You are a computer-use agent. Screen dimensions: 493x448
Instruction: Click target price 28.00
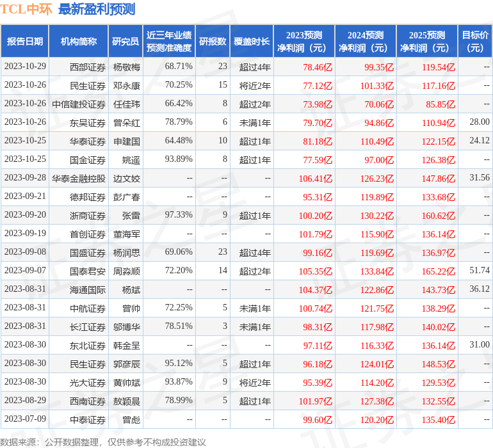(480, 122)
